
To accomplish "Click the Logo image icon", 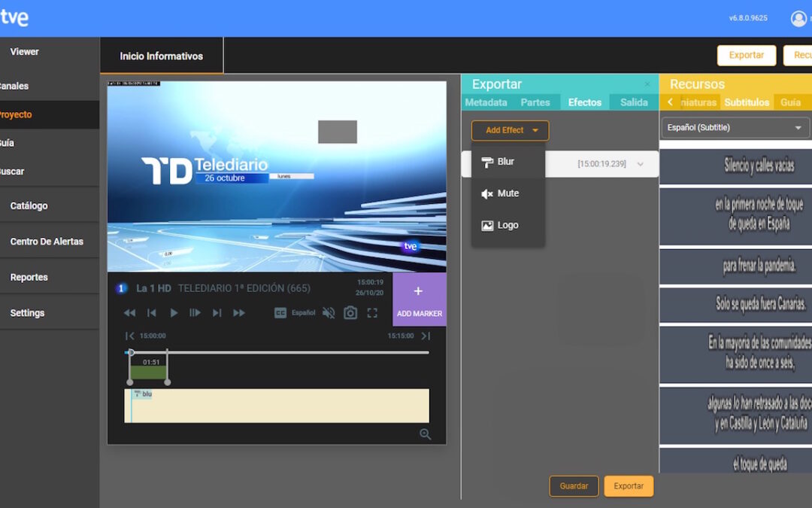I will pyautogui.click(x=486, y=226).
